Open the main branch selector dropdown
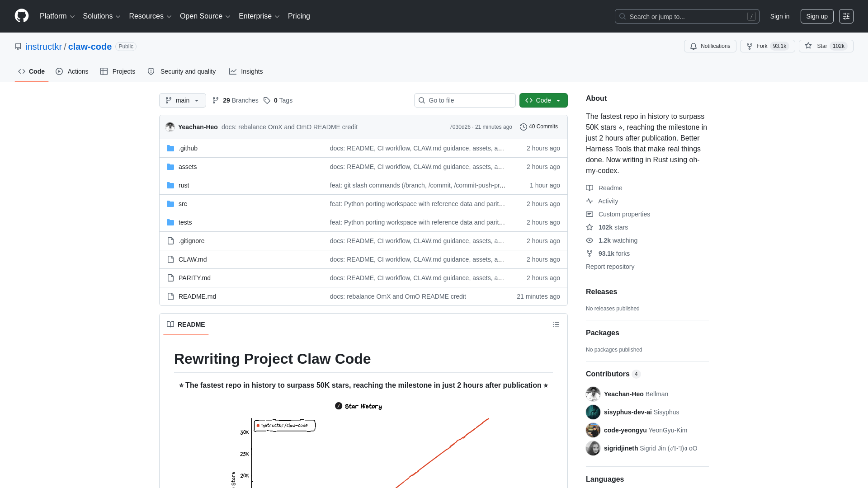Image resolution: width=868 pixels, height=488 pixels. (182, 100)
